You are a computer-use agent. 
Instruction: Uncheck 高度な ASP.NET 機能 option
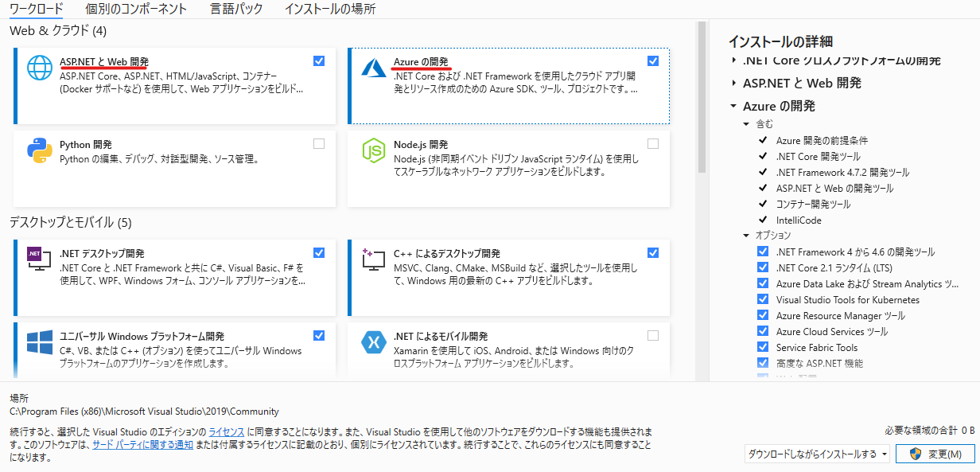(764, 363)
